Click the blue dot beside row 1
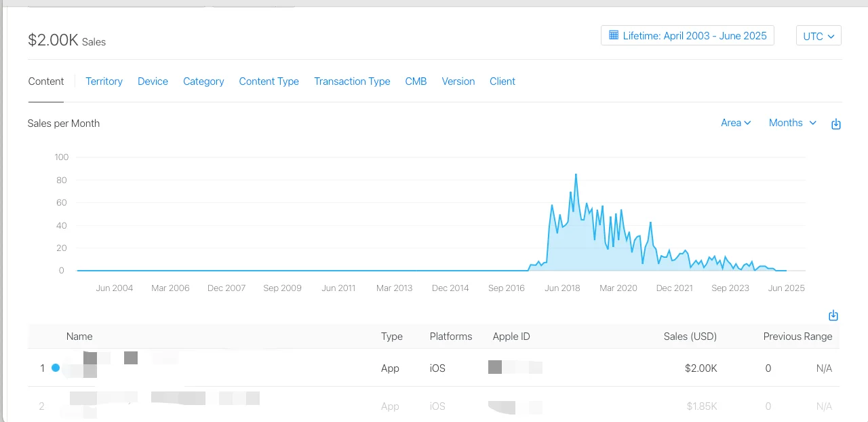The height and width of the screenshot is (422, 868). (56, 368)
